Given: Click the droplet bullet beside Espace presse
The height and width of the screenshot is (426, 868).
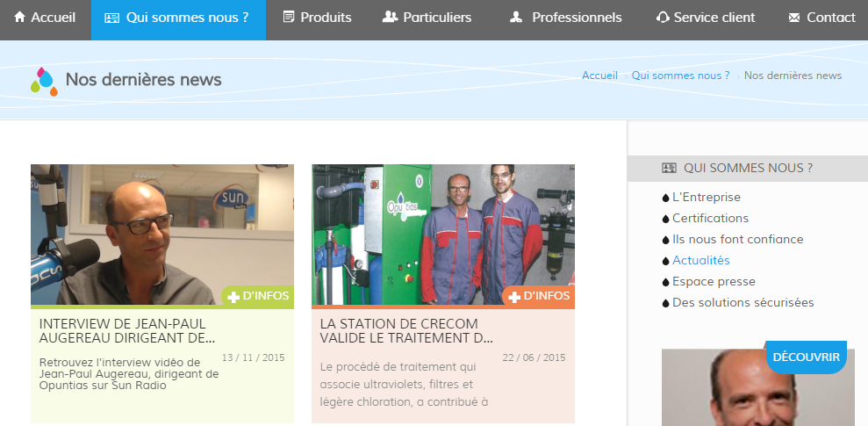Looking at the screenshot, I should [665, 282].
